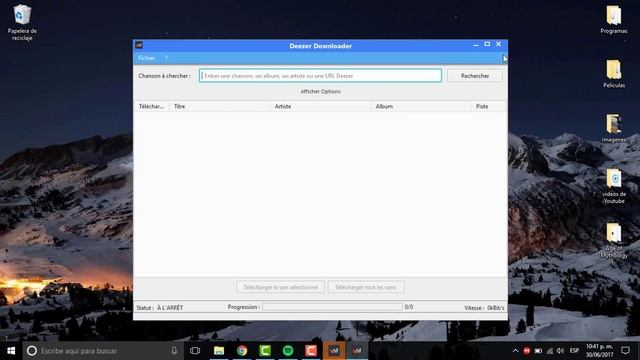Select the videos de Youtube desktop icon
Viewport: 640px width, 360px height.
(x=613, y=186)
